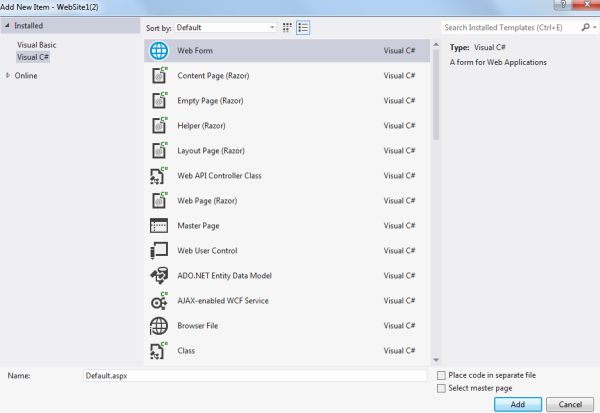Viewport: 600px width, 413px height.
Task: Select the Web Form globe icon
Action: tap(159, 51)
